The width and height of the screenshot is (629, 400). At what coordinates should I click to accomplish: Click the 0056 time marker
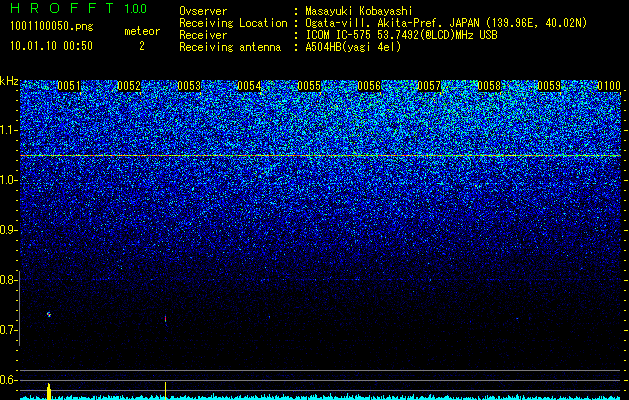tap(369, 86)
